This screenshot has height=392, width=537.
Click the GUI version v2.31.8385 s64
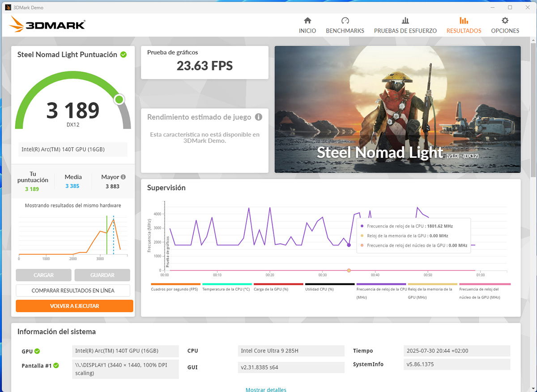point(291,367)
